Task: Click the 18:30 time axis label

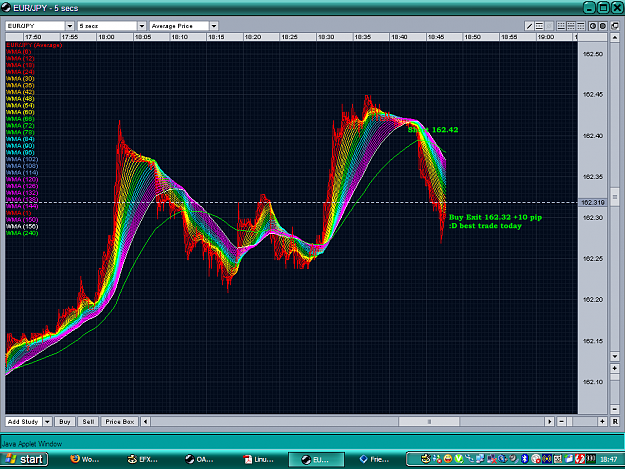Action: [326, 37]
